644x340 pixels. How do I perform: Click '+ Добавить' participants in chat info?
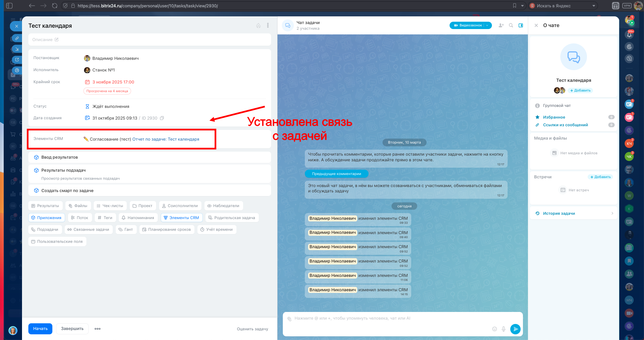(x=580, y=91)
